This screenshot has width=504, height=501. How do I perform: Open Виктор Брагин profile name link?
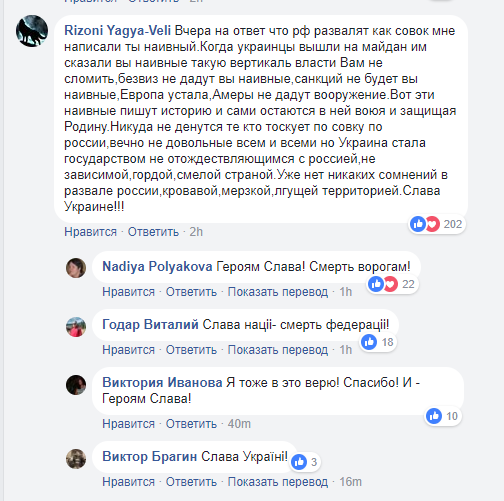pyautogui.click(x=149, y=456)
